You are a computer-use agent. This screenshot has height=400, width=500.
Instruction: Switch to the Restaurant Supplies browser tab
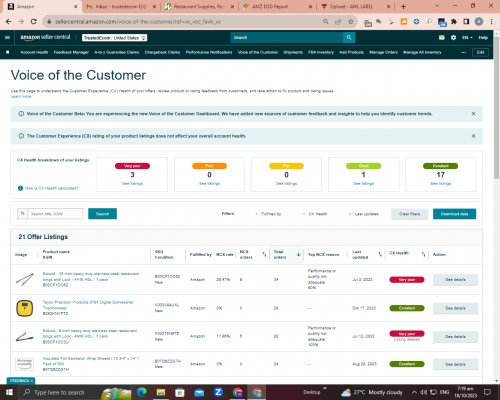199,6
